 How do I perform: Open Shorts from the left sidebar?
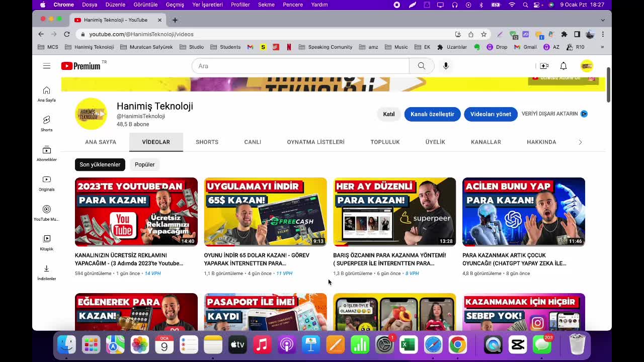click(46, 124)
